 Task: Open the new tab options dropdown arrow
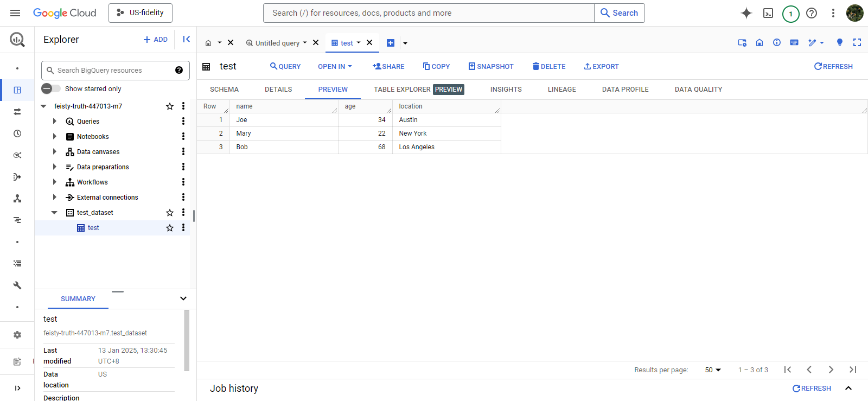coord(405,43)
